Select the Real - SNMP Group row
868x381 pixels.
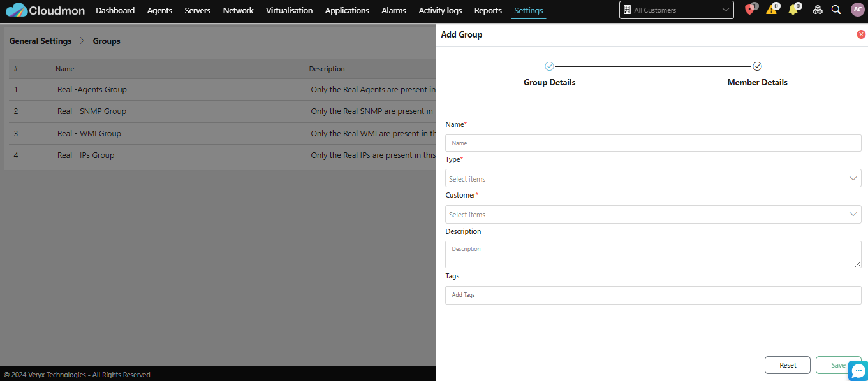click(221, 111)
